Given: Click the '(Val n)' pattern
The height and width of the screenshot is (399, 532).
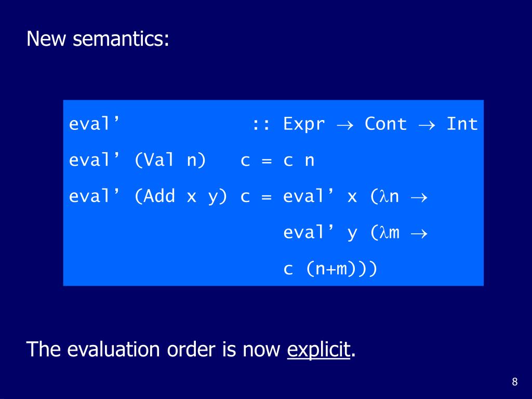Looking at the screenshot, I should (170, 160).
